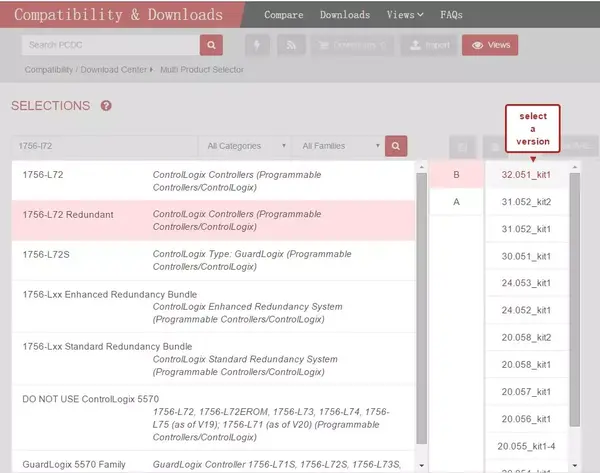Open the All Families dropdown
The height and width of the screenshot is (473, 600).
pyautogui.click(x=339, y=146)
